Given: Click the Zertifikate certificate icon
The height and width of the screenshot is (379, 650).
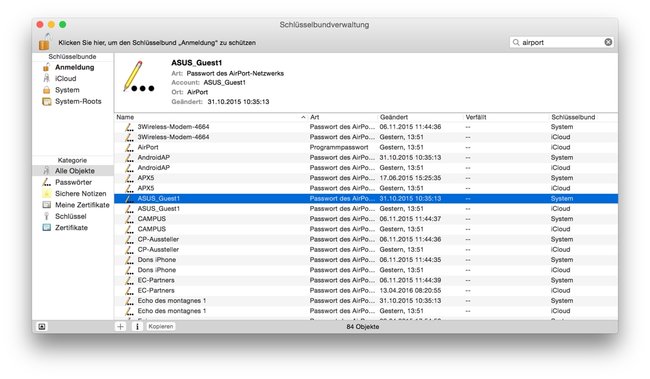Looking at the screenshot, I should click(x=46, y=227).
